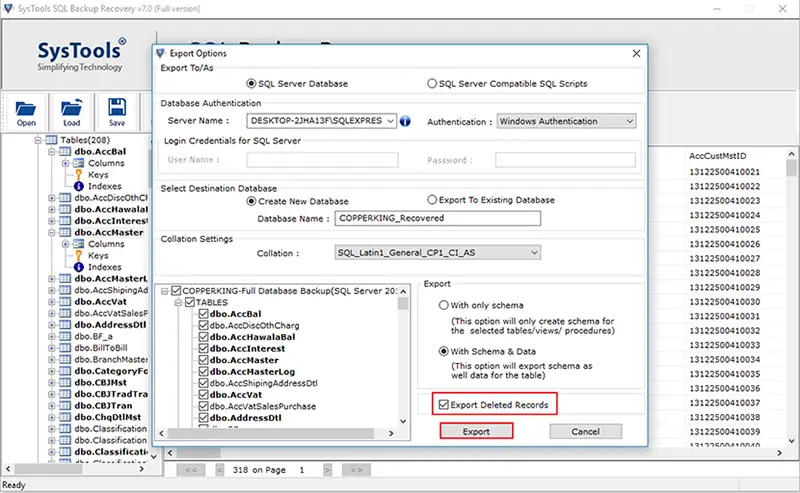Image resolution: width=800 pixels, height=493 pixels.
Task: Click the Password input field
Action: pyautogui.click(x=565, y=160)
